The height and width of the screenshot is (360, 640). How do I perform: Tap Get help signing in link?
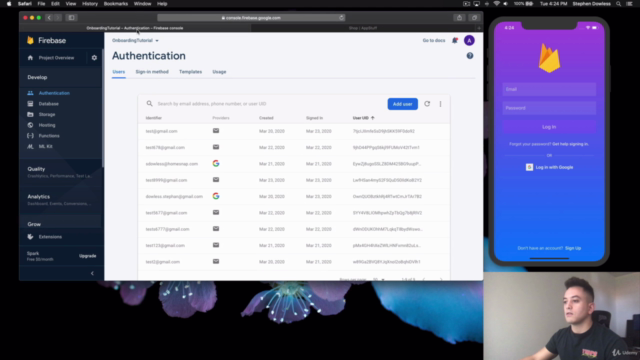[x=570, y=144]
